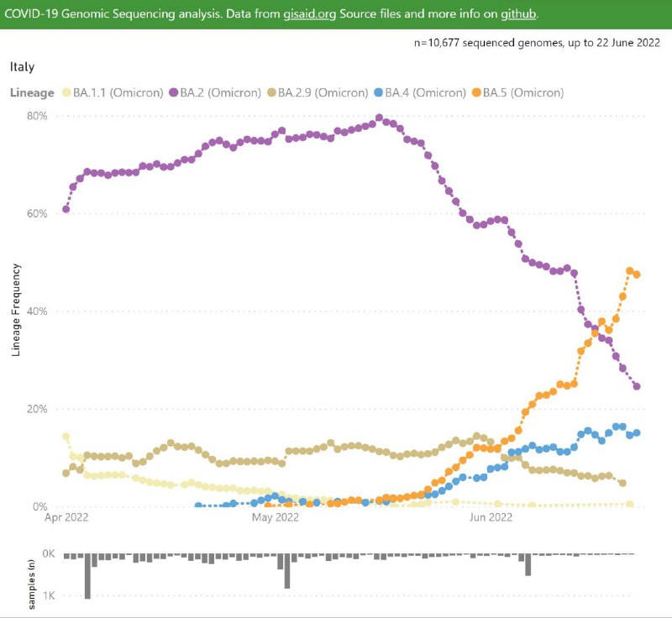Click the tall sample bar in June
The width and height of the screenshot is (672, 618).
[528, 564]
